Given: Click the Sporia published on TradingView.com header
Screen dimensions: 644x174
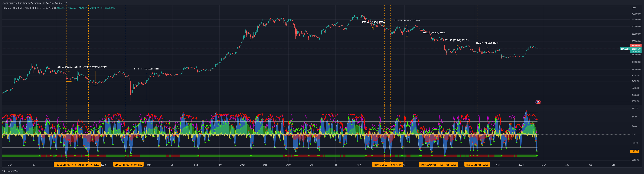Looking at the screenshot, I should (x=35, y=3).
